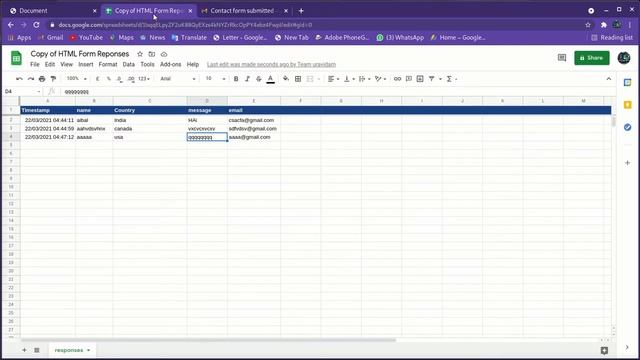Viewport: 640px width, 360px height.
Task: Open the All Sheets list icon
Action: [37, 350]
